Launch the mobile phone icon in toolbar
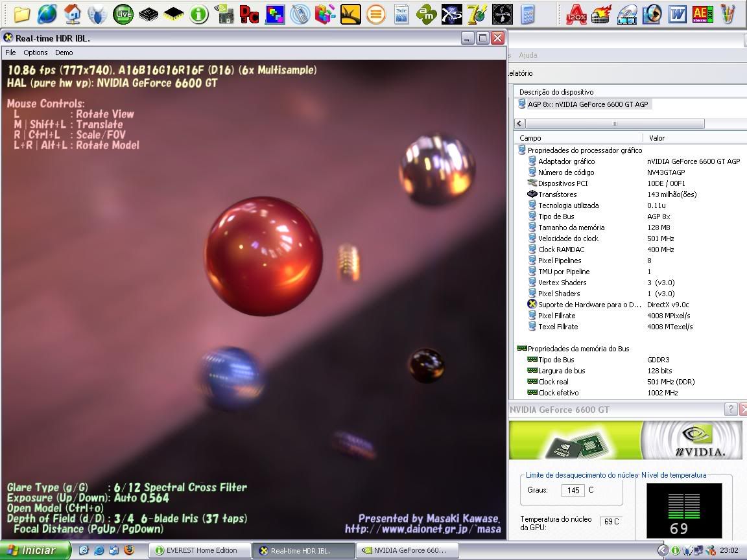 coord(300,14)
